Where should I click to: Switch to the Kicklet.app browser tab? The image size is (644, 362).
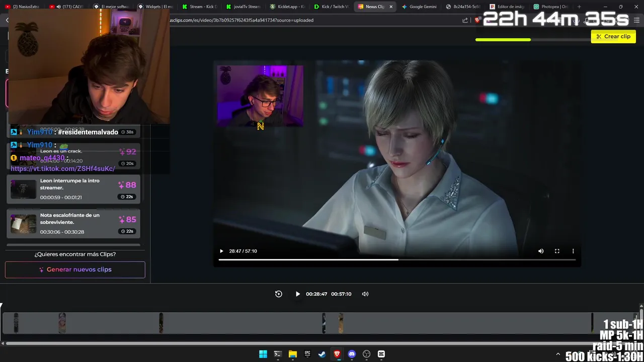[x=287, y=7]
